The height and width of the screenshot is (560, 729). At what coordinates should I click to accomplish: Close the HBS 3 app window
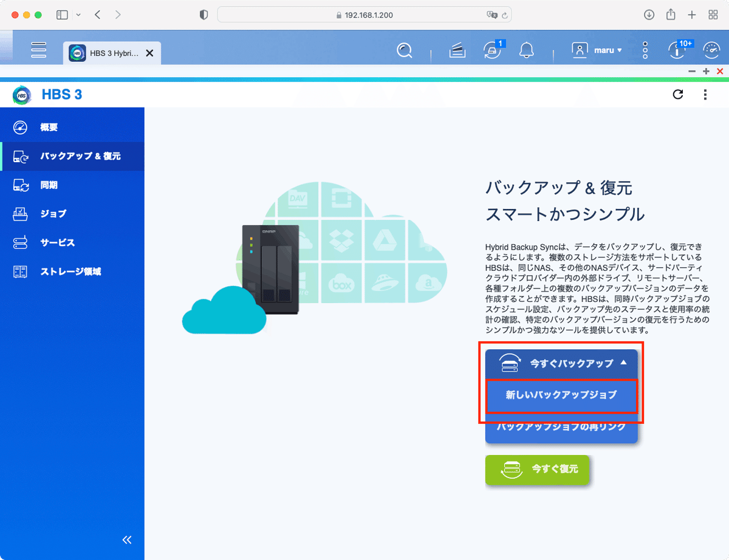click(x=720, y=72)
